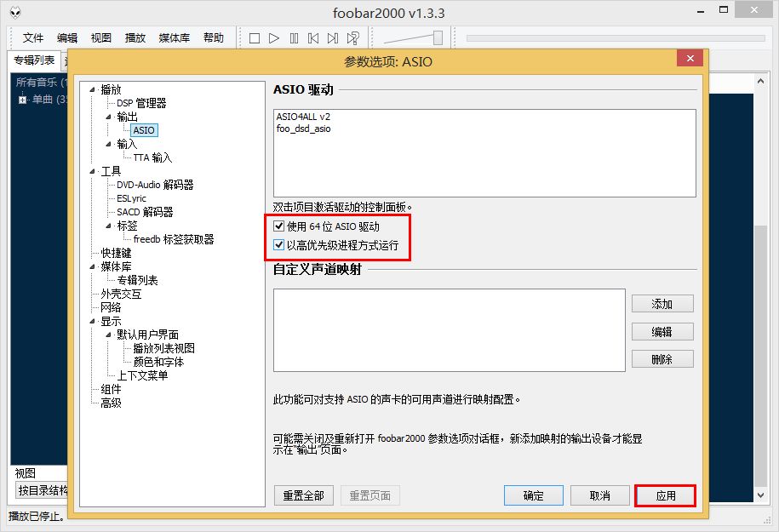
Task: Click the 取消 button
Action: [x=599, y=495]
